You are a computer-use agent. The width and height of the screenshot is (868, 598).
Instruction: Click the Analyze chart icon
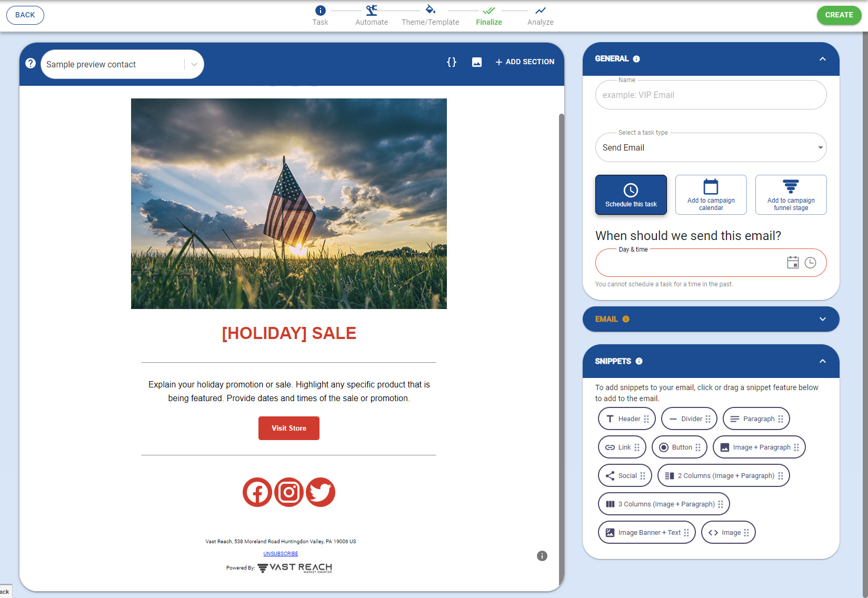pyautogui.click(x=540, y=10)
